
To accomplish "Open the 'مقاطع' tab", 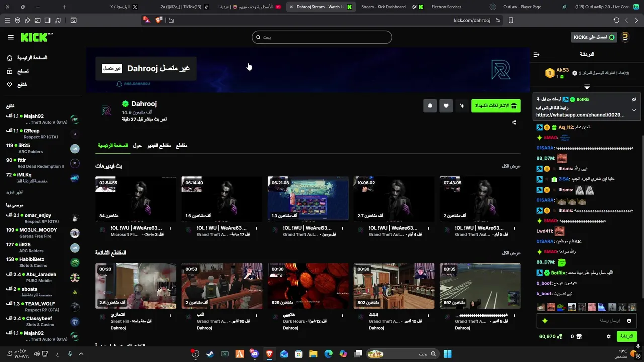I will point(181,146).
